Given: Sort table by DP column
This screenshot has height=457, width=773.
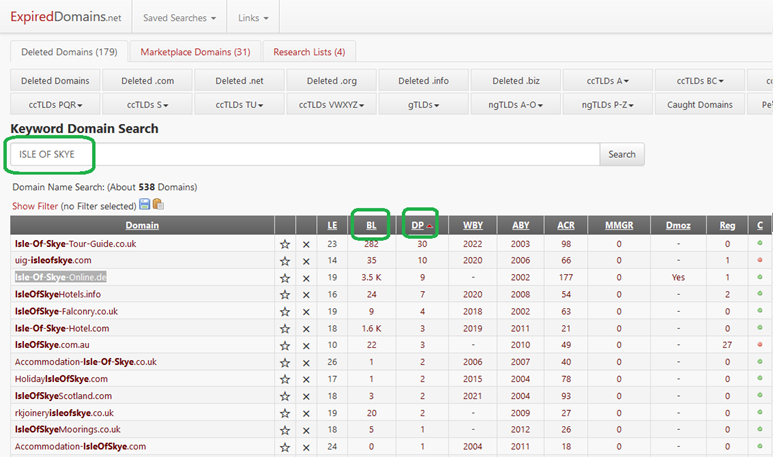Looking at the screenshot, I should pos(418,225).
